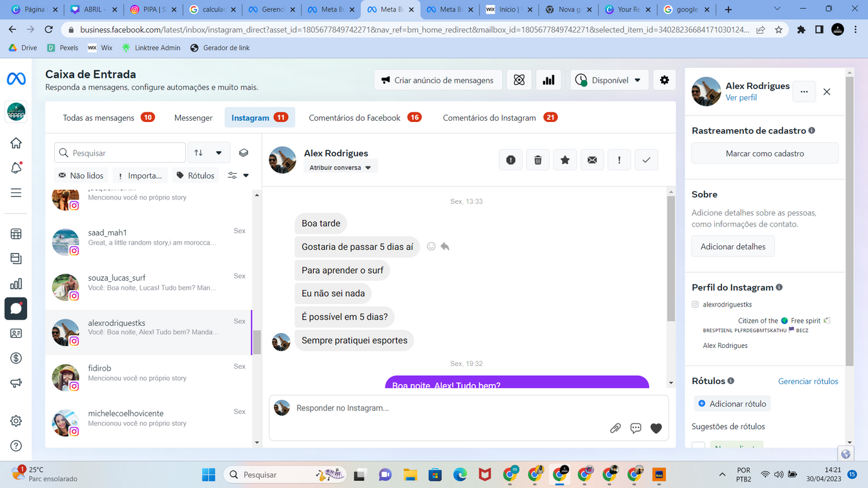
Task: Send a heart from the reply box
Action: click(x=656, y=428)
